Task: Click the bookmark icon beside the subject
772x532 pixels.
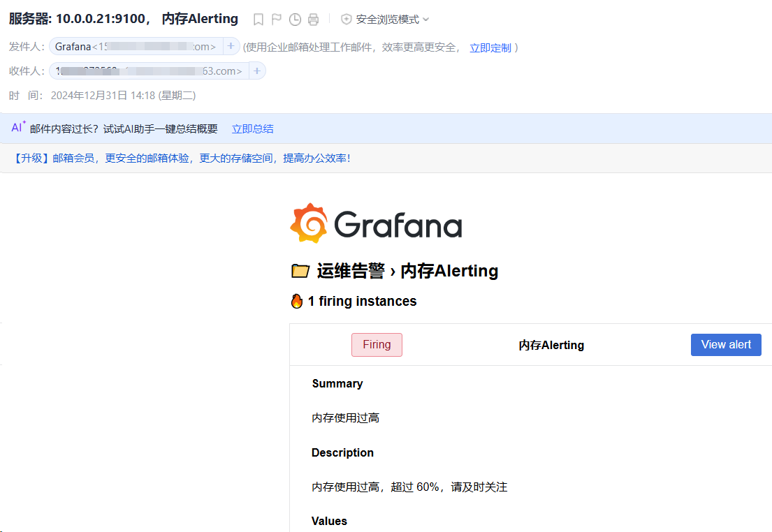Action: point(258,20)
